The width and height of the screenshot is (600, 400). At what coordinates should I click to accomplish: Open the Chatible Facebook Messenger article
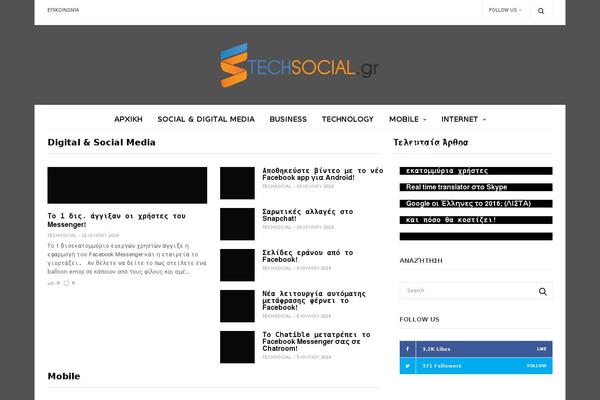click(x=316, y=341)
